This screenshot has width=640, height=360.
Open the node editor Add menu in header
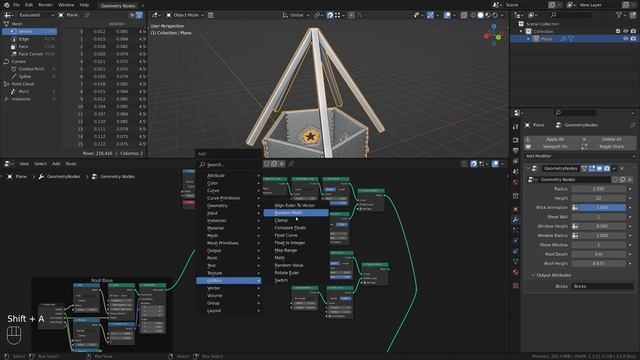[x=56, y=164]
